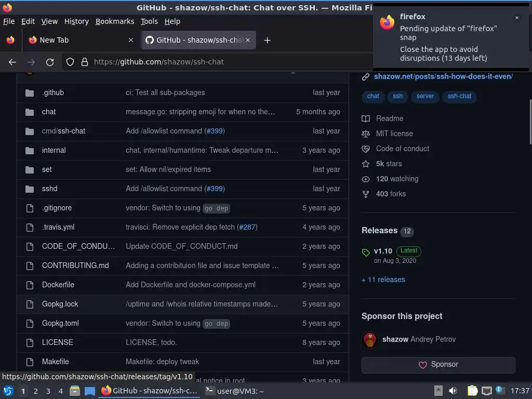The width and height of the screenshot is (532, 399).
Task: Go back to the previous page
Action: [x=12, y=62]
